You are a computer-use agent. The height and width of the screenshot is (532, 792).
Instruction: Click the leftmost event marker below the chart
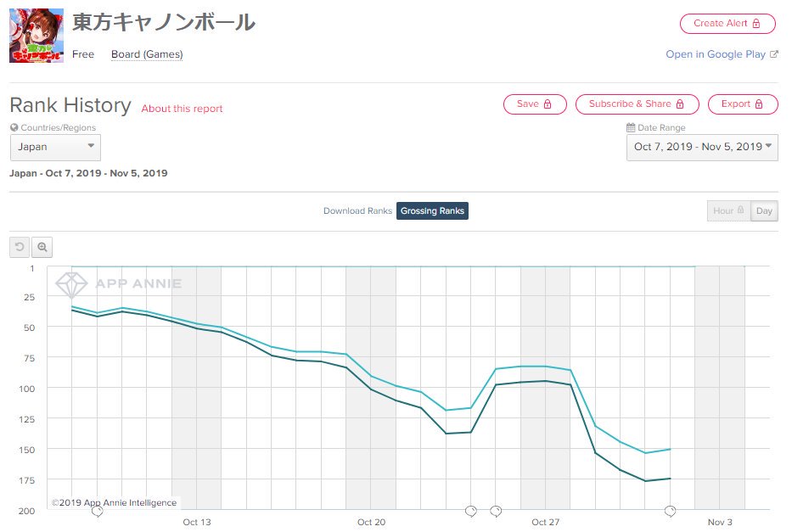click(x=97, y=511)
